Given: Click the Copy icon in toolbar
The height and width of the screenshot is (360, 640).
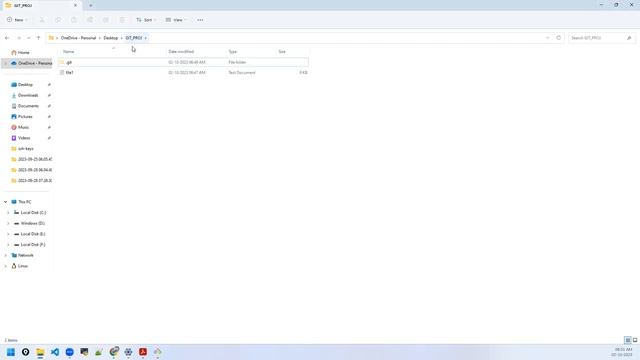Looking at the screenshot, I should click(x=58, y=20).
